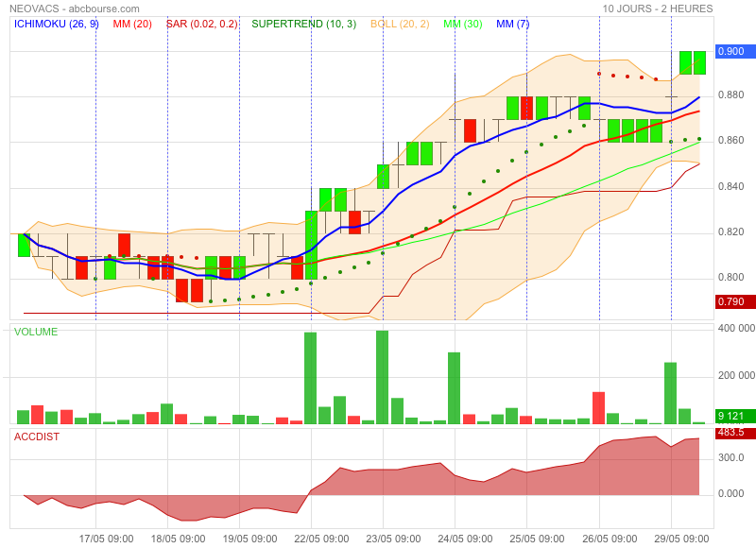Click the tall green candle at 22/05 09:00
The height and width of the screenshot is (548, 756).
coord(312,246)
